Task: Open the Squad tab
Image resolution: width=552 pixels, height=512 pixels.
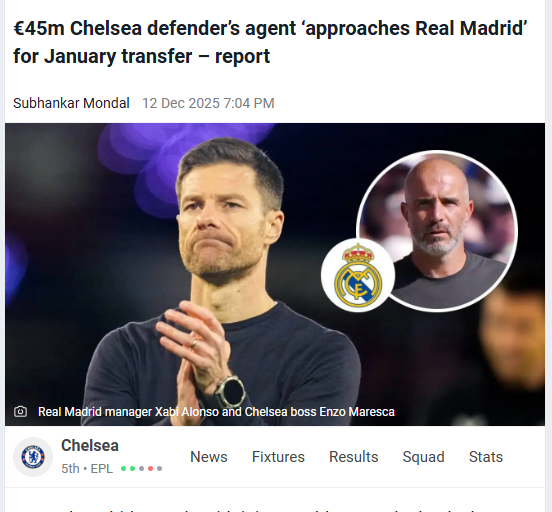Action: (424, 457)
